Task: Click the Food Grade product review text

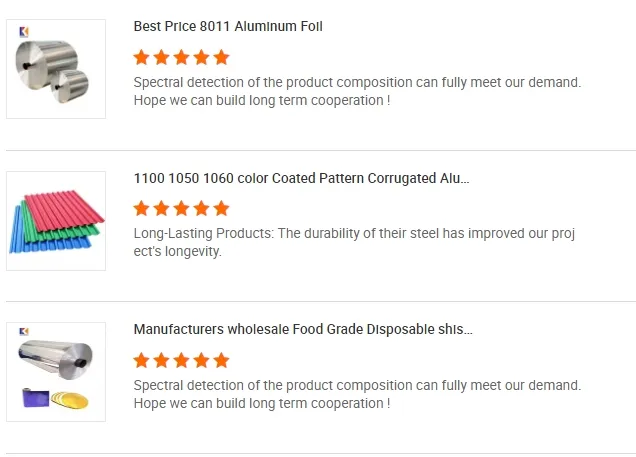Action: tap(357, 394)
